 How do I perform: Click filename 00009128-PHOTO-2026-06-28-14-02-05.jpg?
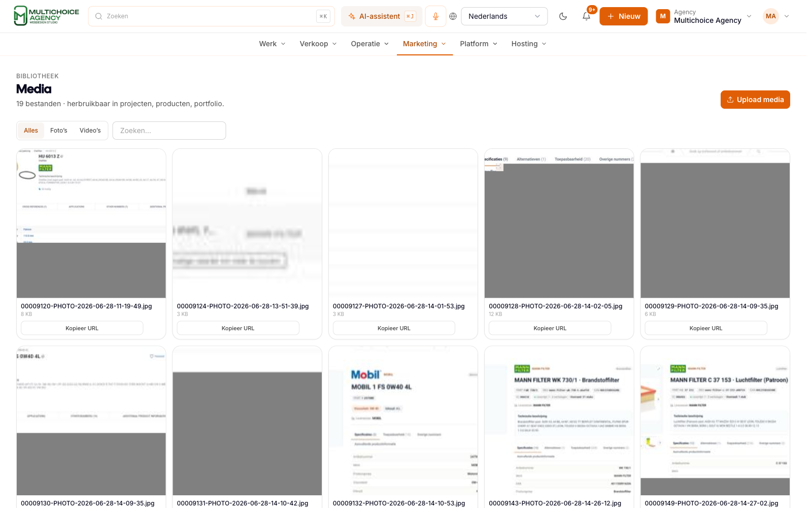[x=556, y=306]
